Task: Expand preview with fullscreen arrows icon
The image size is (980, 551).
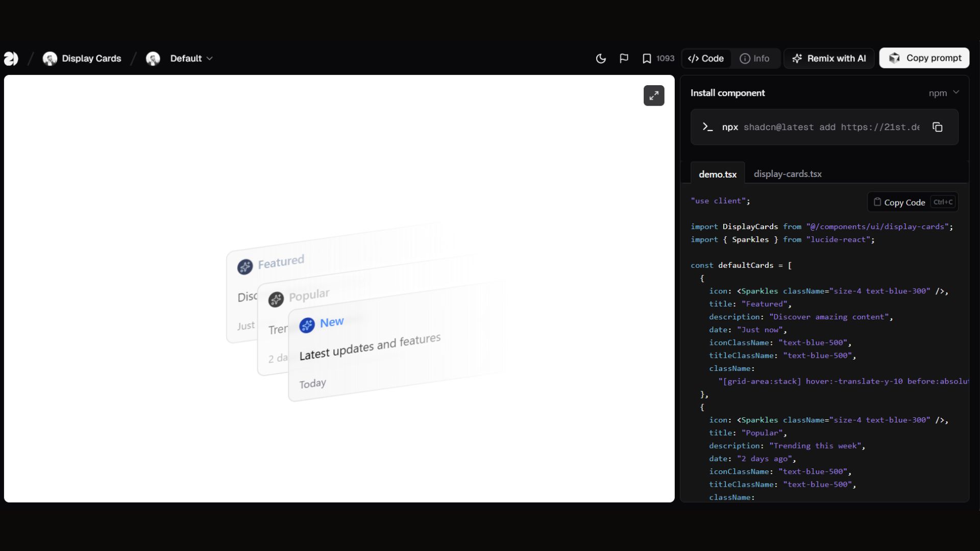Action: (654, 95)
